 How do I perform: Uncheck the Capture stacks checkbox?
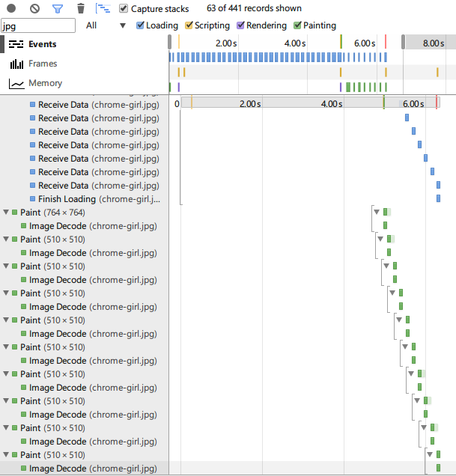124,9
